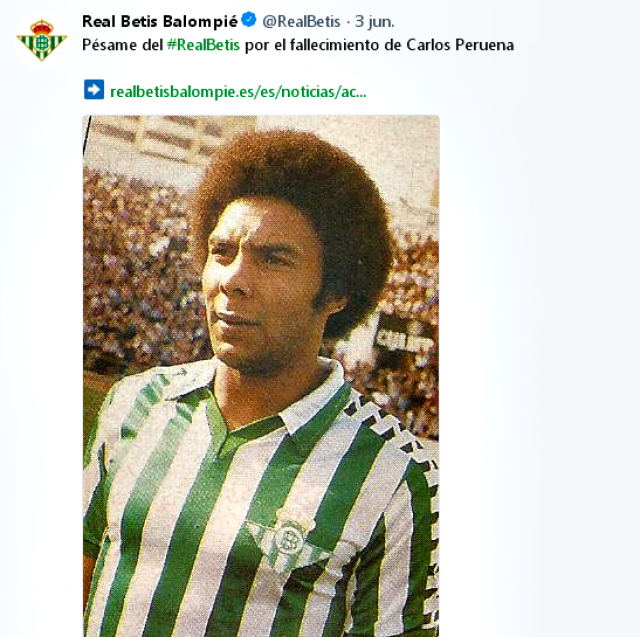Open the realbetisbalompie.es news link

(238, 91)
